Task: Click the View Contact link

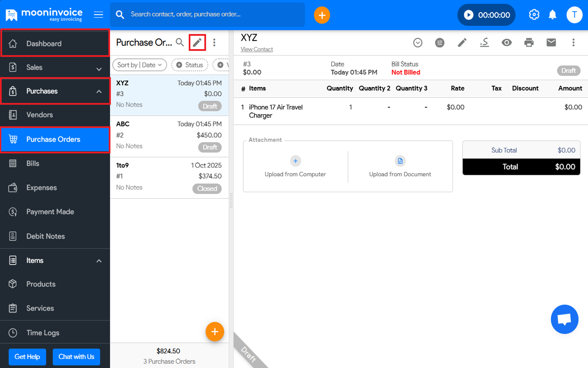Action: coord(256,49)
